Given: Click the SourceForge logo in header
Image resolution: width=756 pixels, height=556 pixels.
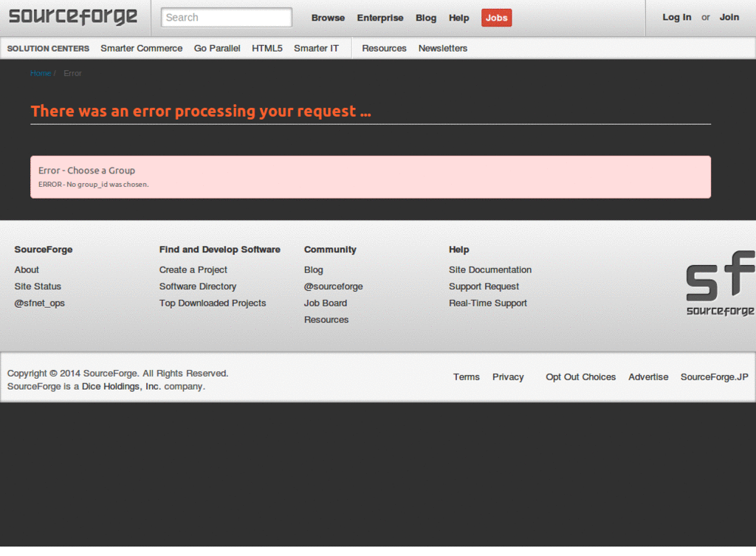Looking at the screenshot, I should click(73, 17).
